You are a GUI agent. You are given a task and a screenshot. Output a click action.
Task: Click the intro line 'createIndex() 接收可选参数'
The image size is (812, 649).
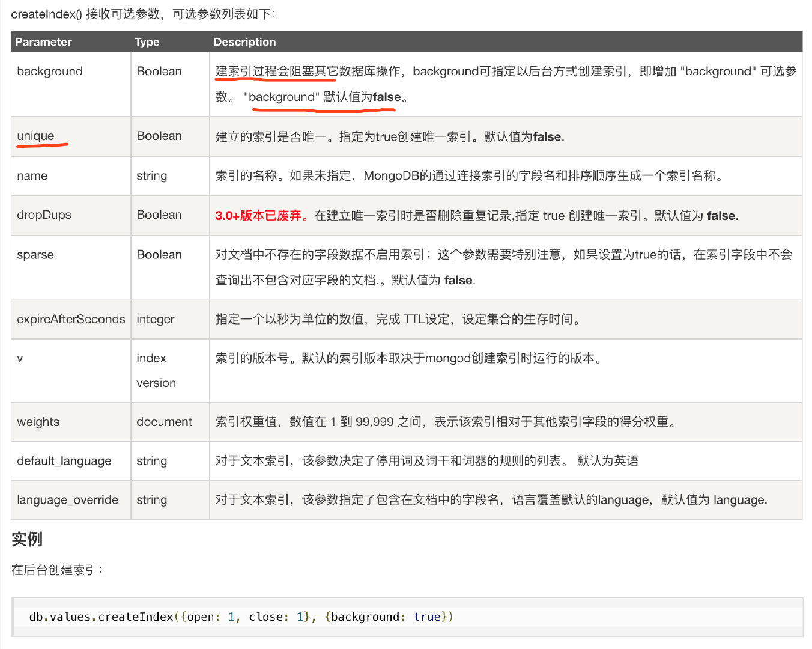tap(144, 14)
